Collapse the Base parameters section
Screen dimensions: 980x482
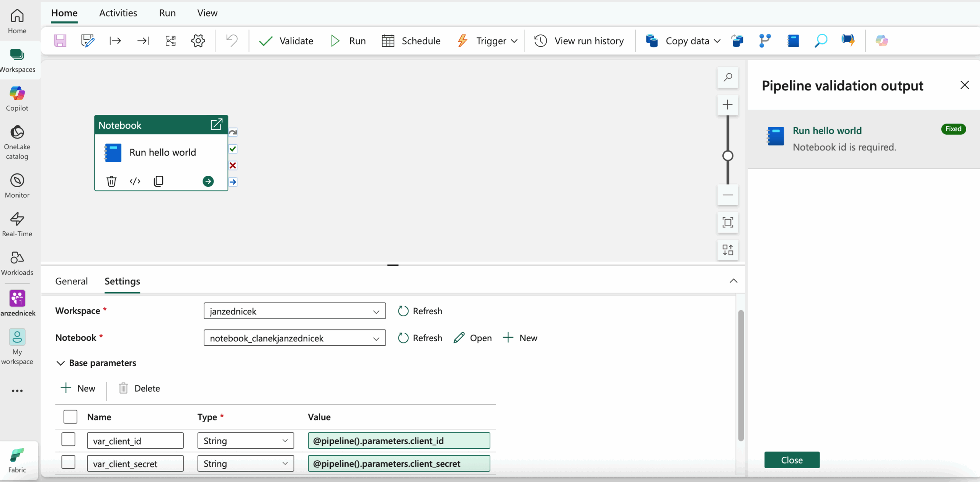60,363
